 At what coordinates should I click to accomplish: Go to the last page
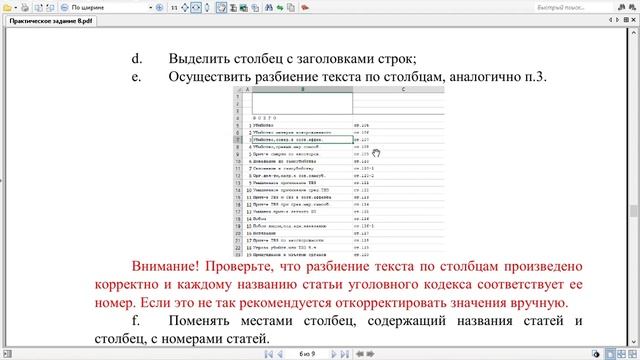click(x=345, y=354)
